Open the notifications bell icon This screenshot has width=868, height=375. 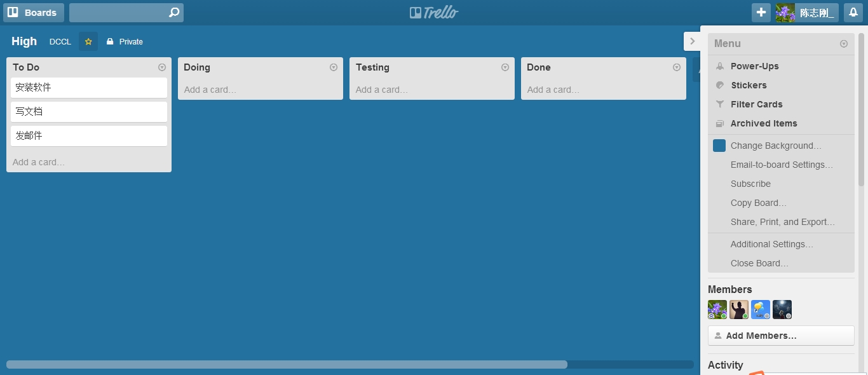point(853,13)
